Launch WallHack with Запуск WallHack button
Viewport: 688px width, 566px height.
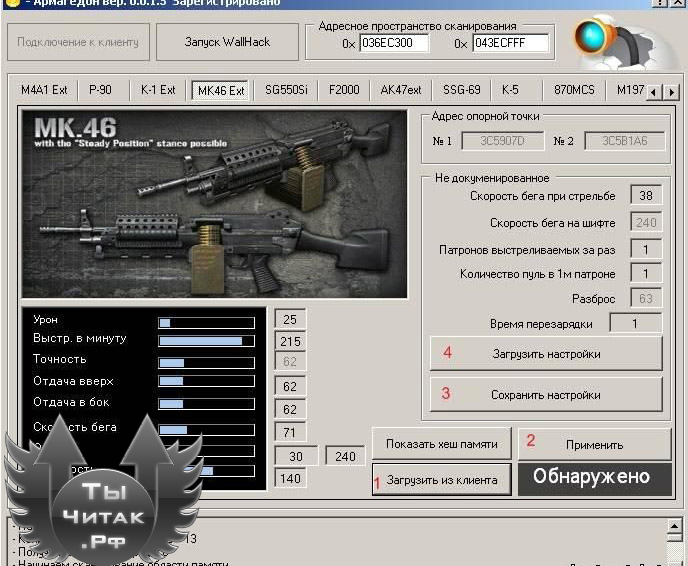click(227, 42)
